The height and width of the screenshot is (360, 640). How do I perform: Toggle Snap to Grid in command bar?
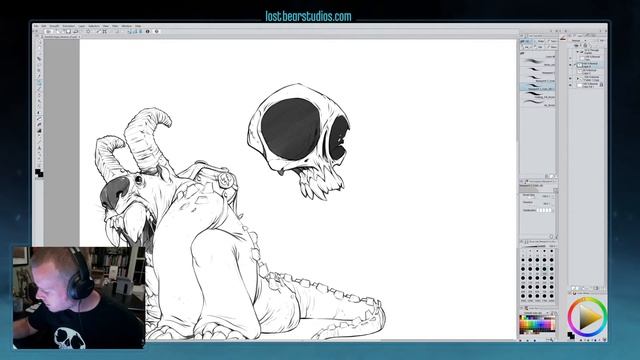click(140, 31)
